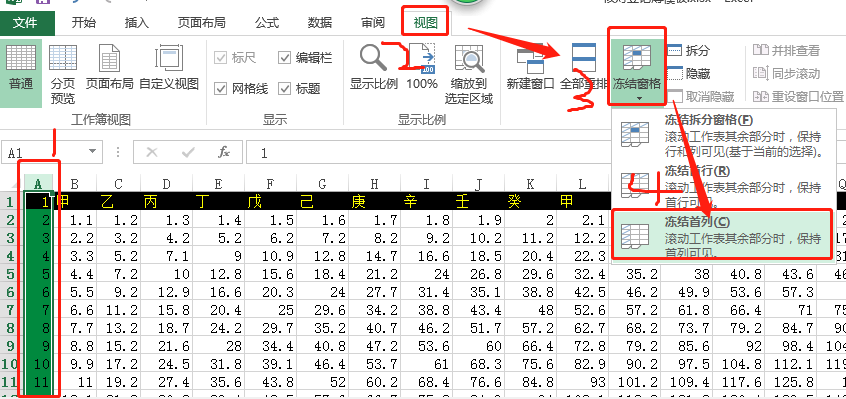
Task: Choose 冻结首行(R) freeze top row
Action: (724, 187)
